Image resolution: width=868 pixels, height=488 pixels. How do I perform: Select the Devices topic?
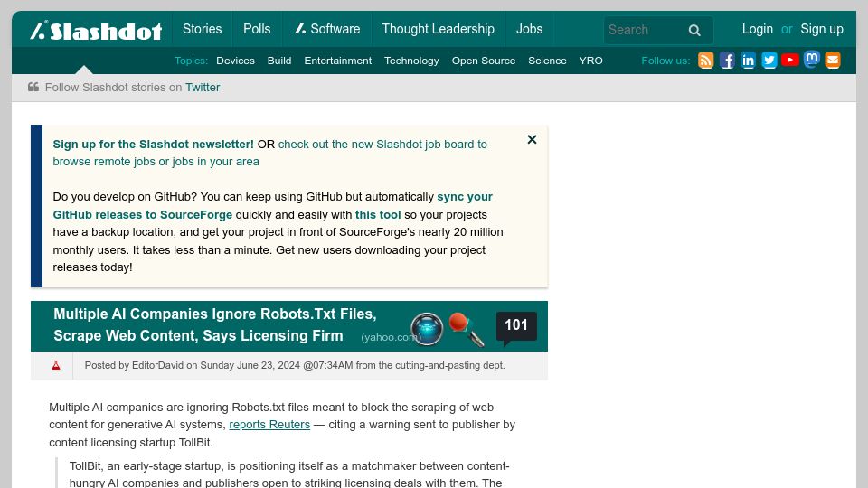click(235, 61)
